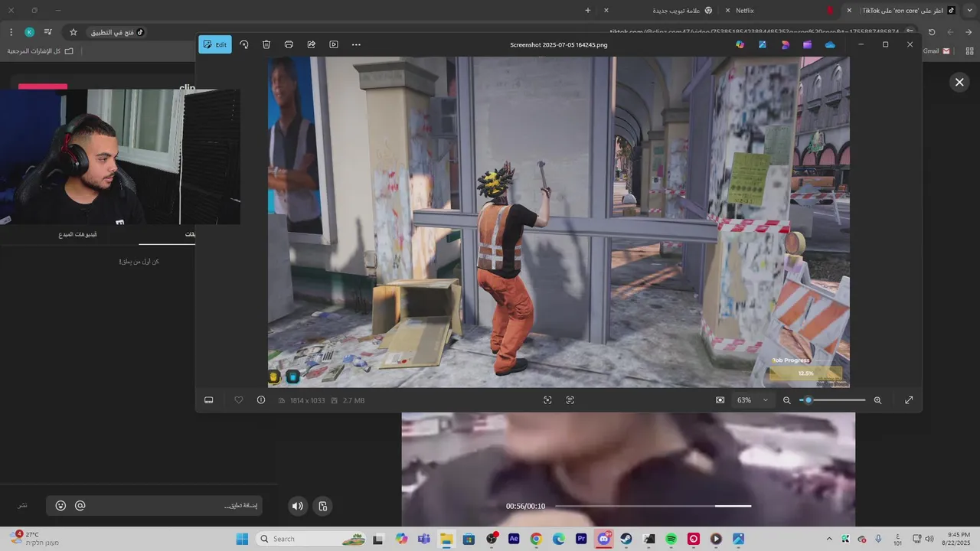980x551 pixels.
Task: Show file info in Photos
Action: click(261, 400)
